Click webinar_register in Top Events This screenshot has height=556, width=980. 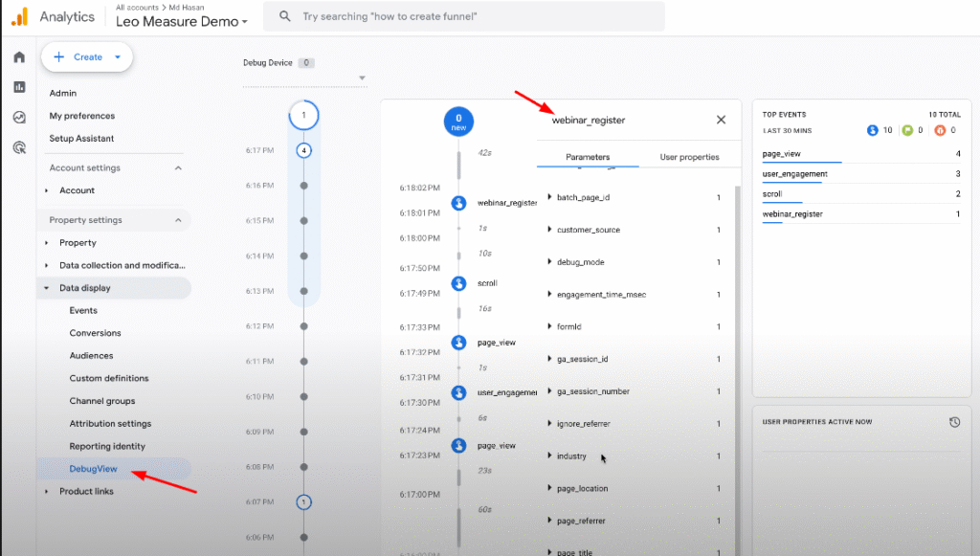(792, 213)
